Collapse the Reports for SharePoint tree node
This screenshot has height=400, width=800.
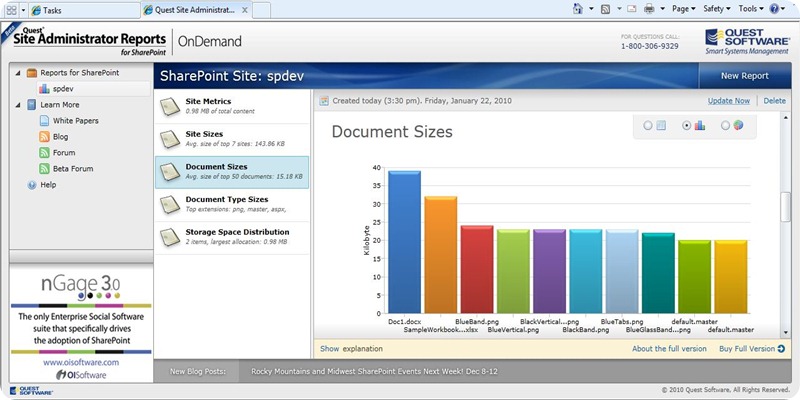coord(17,73)
